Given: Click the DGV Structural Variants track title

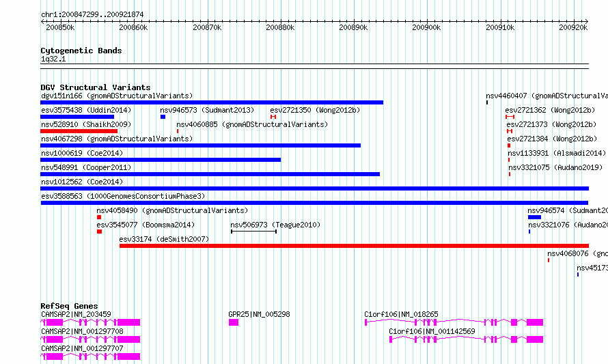Looking at the screenshot, I should [96, 87].
